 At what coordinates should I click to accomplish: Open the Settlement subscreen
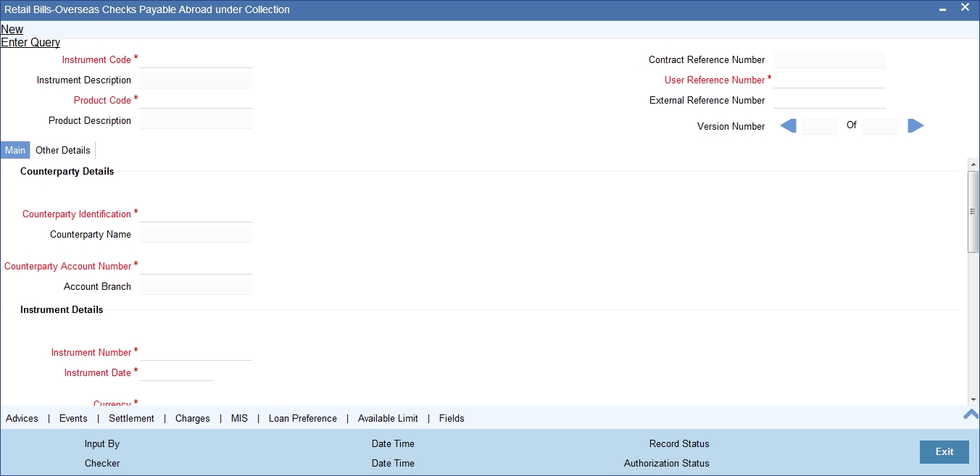(131, 419)
